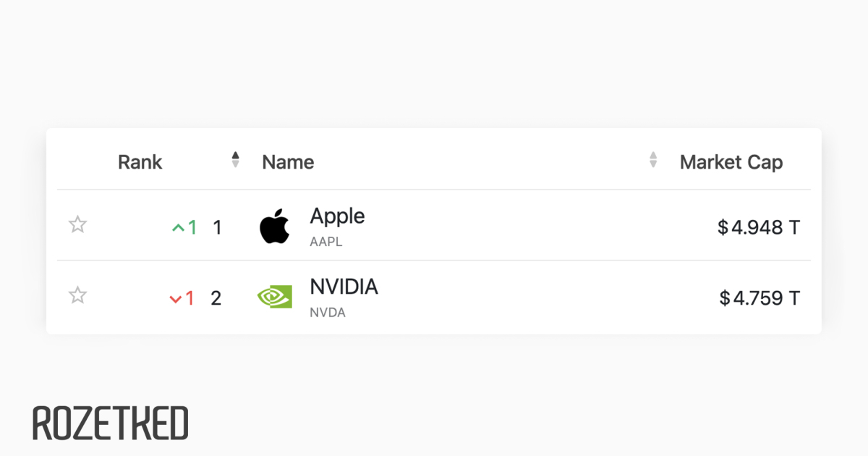Image resolution: width=868 pixels, height=456 pixels.
Task: Click the $4.759 T market cap value
Action: pos(759,298)
